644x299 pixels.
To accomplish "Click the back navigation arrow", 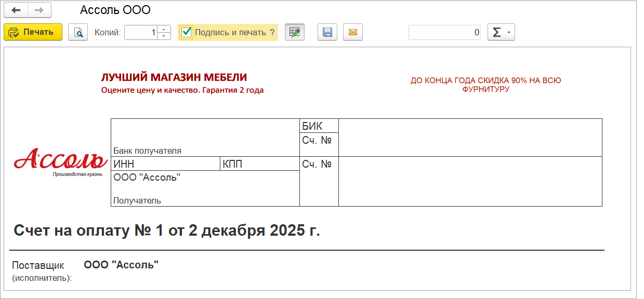I will [16, 9].
